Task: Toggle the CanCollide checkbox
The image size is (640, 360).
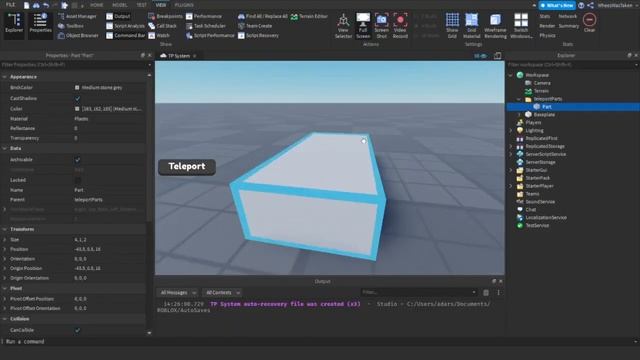Action: click(78, 330)
